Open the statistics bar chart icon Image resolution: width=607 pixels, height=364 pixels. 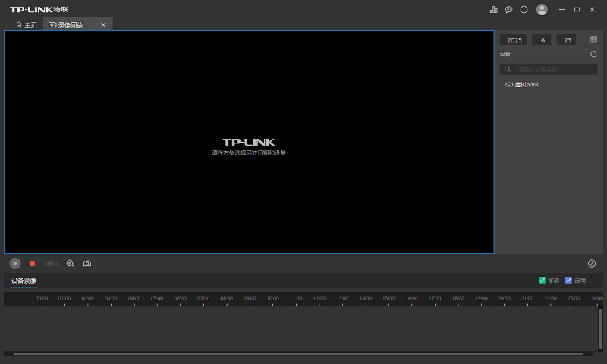(494, 10)
